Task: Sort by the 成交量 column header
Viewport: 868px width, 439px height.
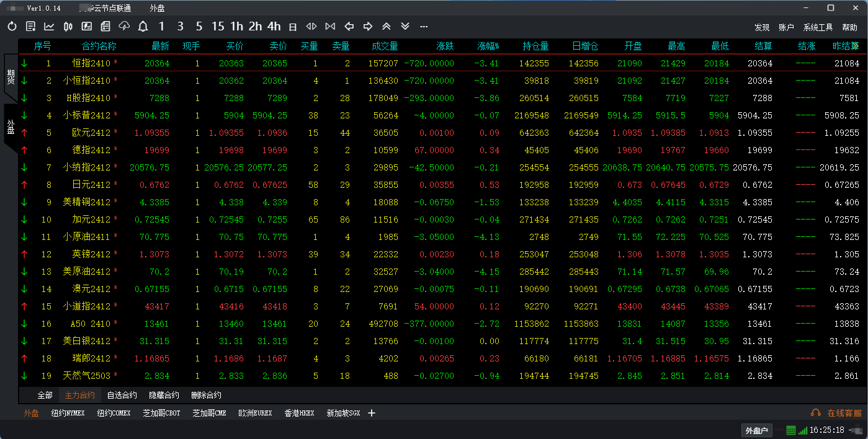Action: (x=385, y=47)
